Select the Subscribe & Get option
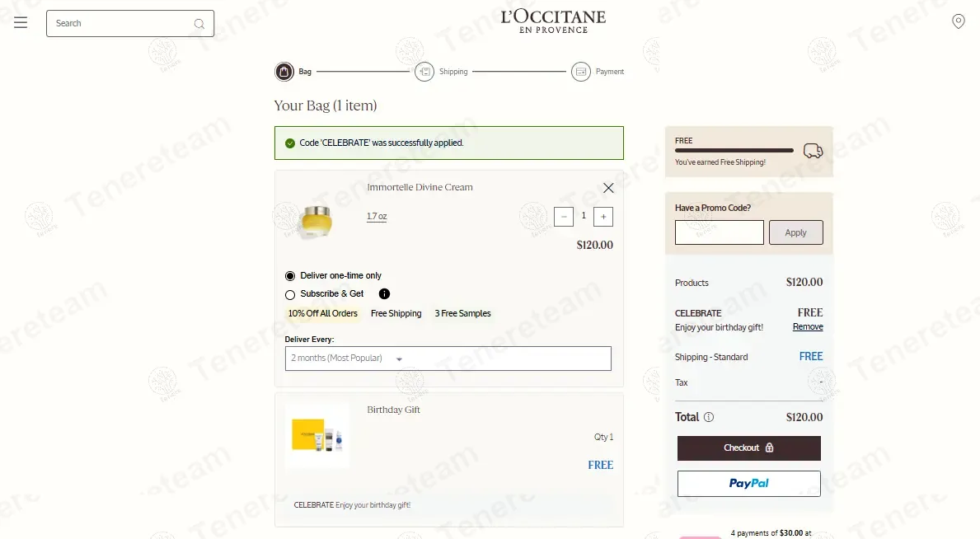 point(290,294)
